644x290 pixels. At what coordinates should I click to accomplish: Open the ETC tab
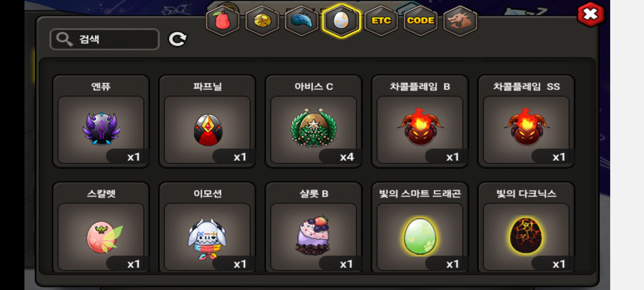[381, 21]
